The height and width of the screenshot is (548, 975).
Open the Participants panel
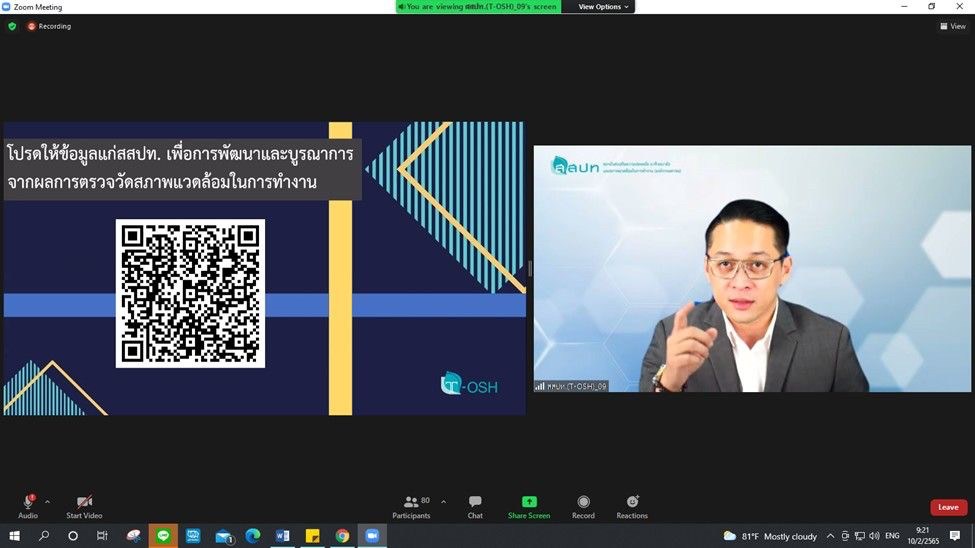pos(411,506)
